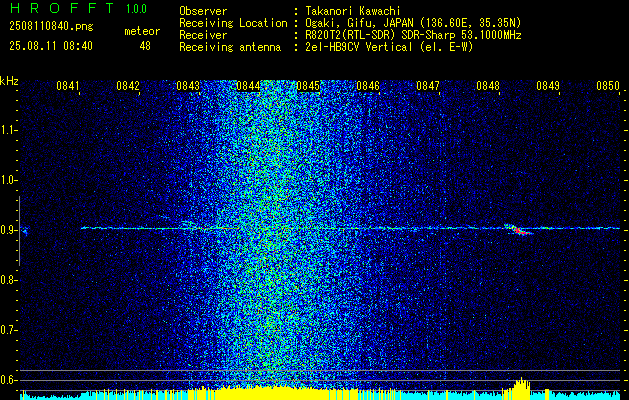
Task: Click the 0.8 kHz axis label
Action: coord(8,280)
